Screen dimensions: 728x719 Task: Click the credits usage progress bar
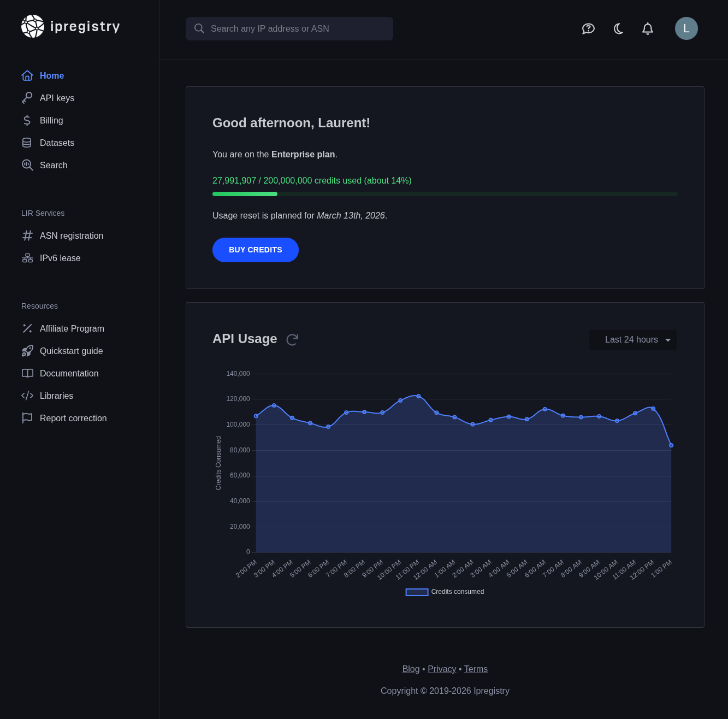(x=445, y=193)
